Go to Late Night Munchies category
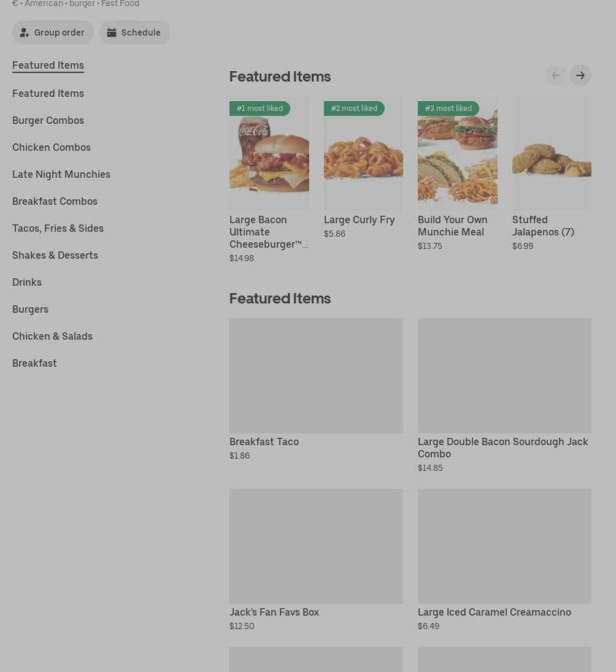Viewport: 616px width, 672px height. (61, 174)
